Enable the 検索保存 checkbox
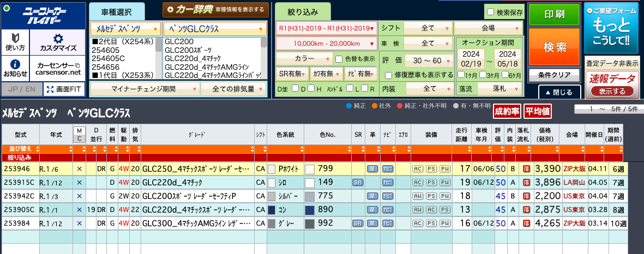 490,12
